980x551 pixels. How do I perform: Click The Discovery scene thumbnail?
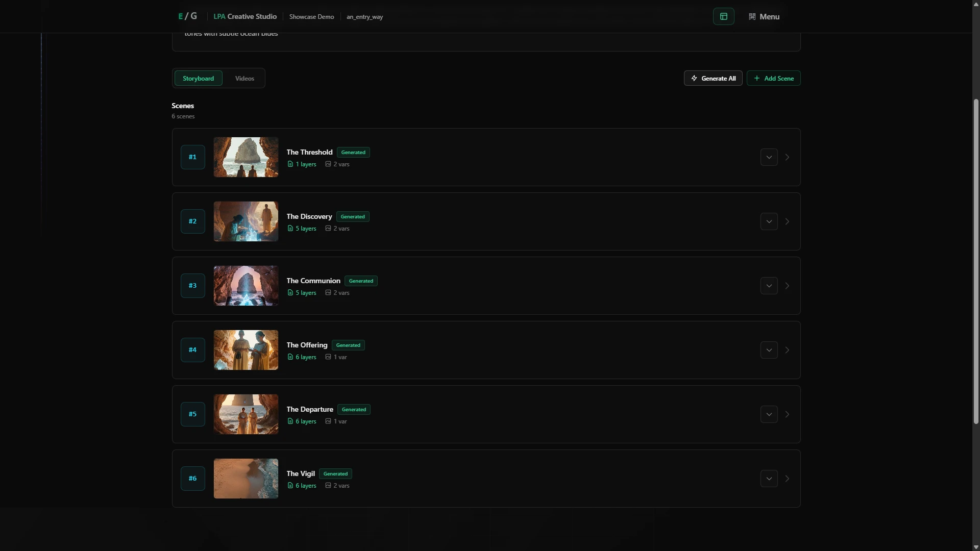[x=246, y=221]
